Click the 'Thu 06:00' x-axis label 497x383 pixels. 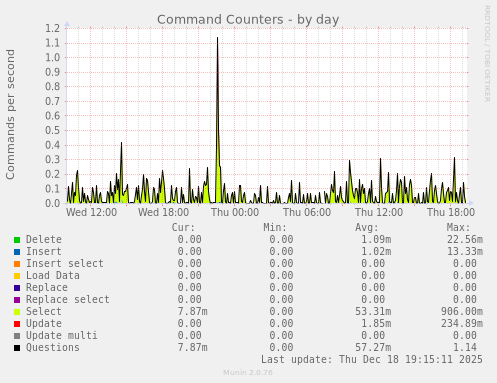pyautogui.click(x=307, y=212)
